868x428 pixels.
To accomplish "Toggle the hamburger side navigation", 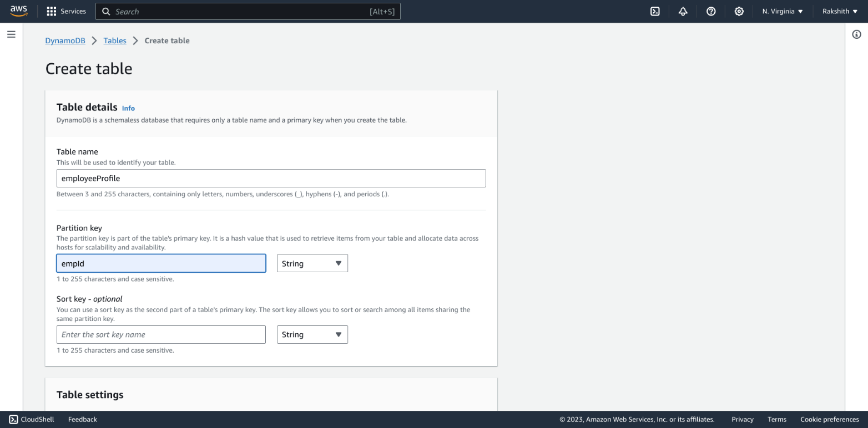I will [x=11, y=34].
